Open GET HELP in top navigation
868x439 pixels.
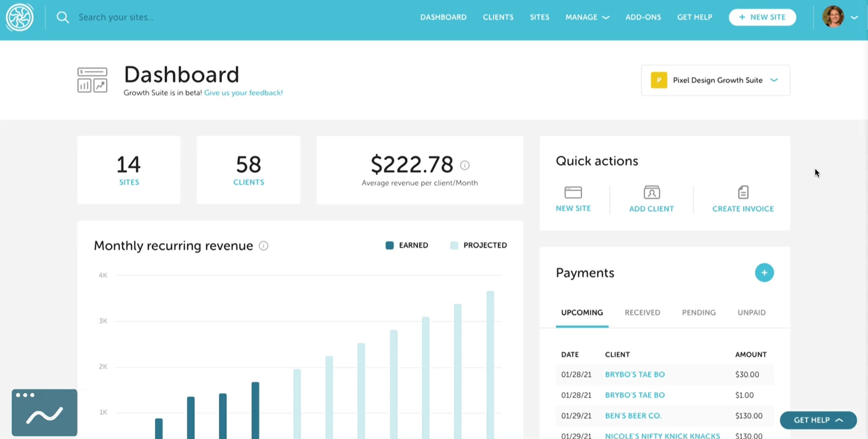point(694,17)
